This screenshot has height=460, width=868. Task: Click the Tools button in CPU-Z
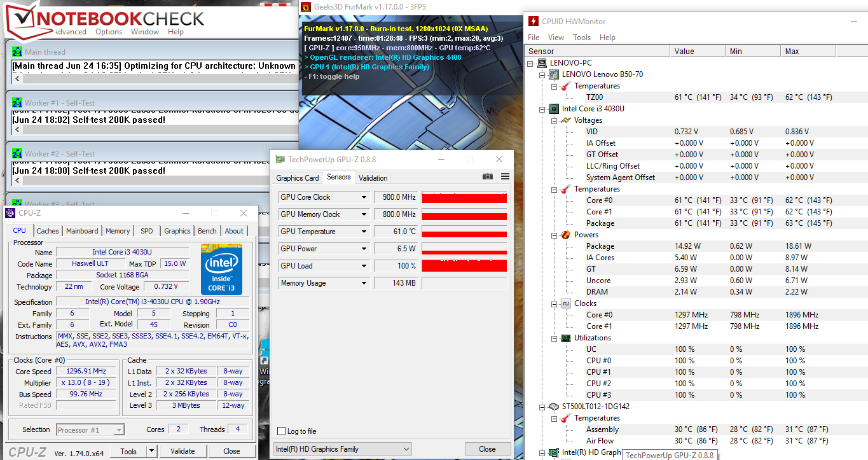pyautogui.click(x=128, y=451)
